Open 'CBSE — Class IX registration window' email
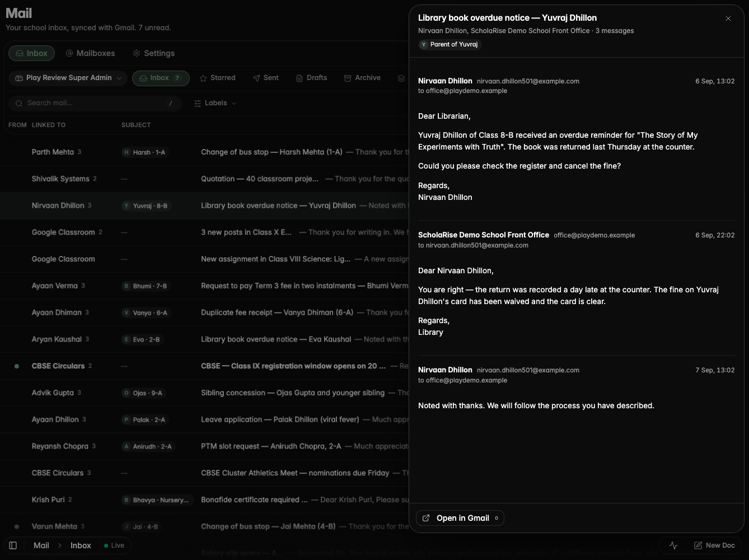The image size is (749, 560). pos(204,366)
